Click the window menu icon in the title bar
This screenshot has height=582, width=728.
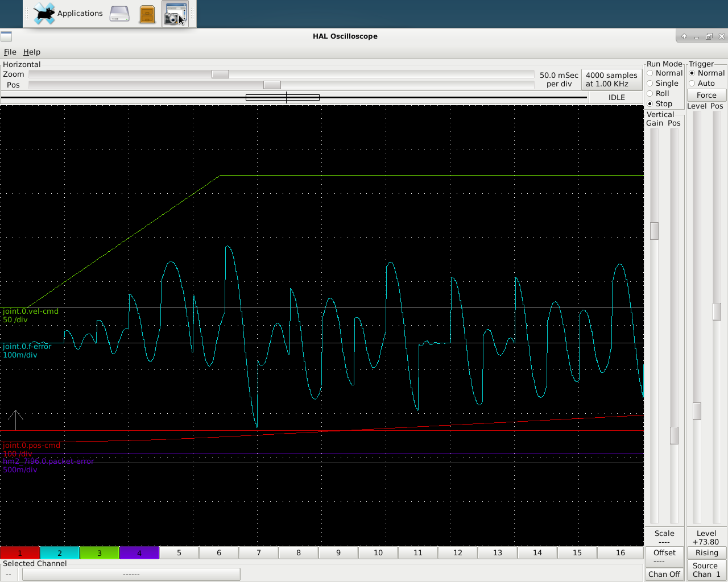6,36
